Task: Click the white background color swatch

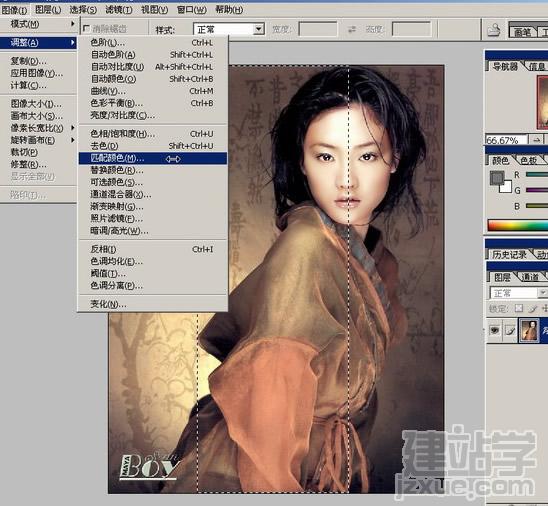Action: [x=506, y=187]
